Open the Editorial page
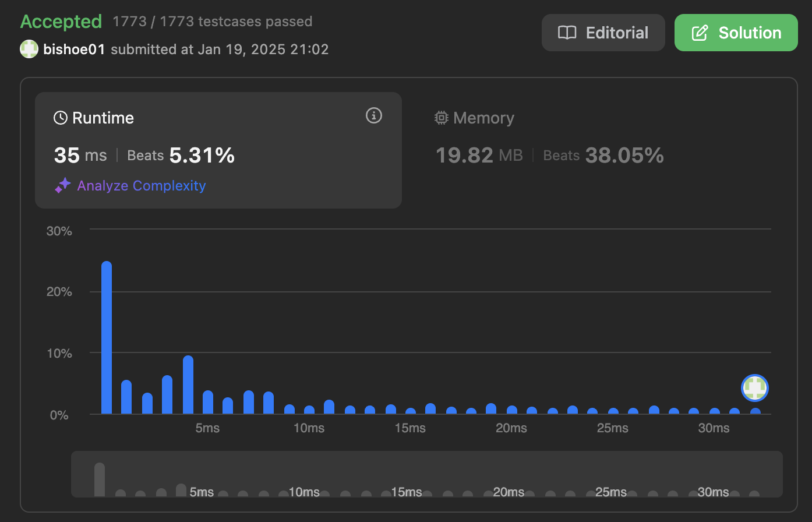The height and width of the screenshot is (522, 812). point(603,33)
